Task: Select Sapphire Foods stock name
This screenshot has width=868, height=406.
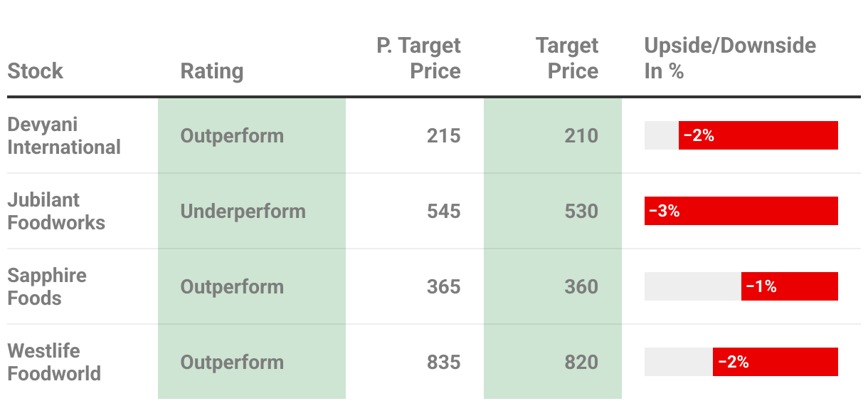Action: tap(47, 286)
